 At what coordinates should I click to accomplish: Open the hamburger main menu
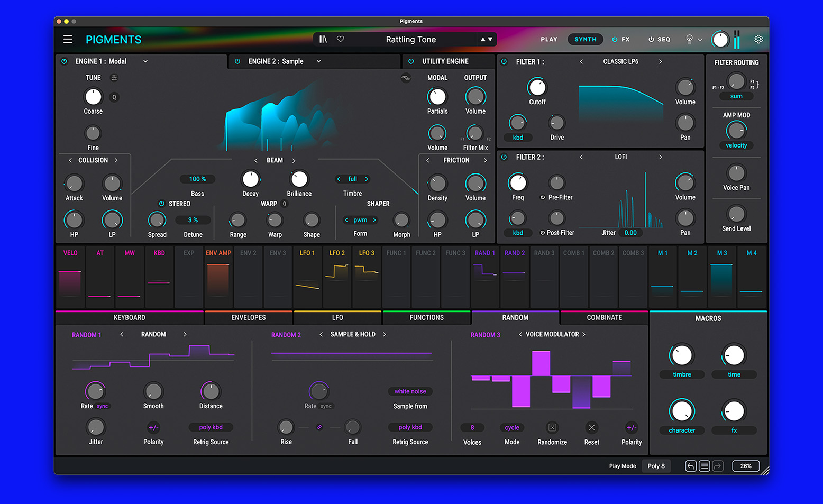(68, 39)
